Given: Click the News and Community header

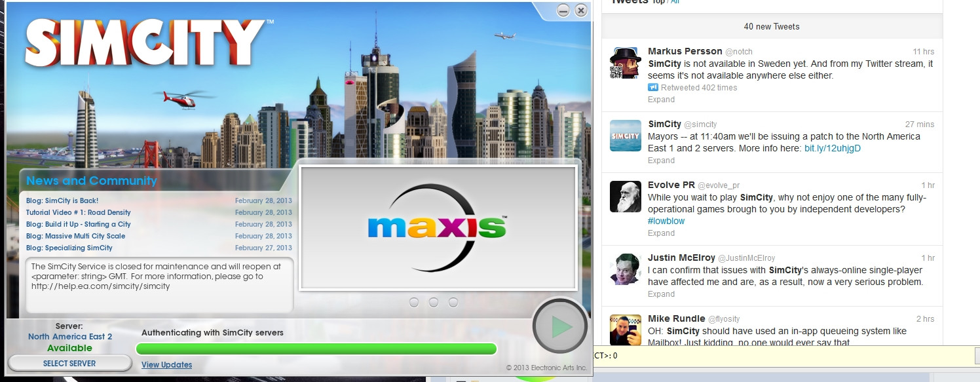Looking at the screenshot, I should click(92, 181).
